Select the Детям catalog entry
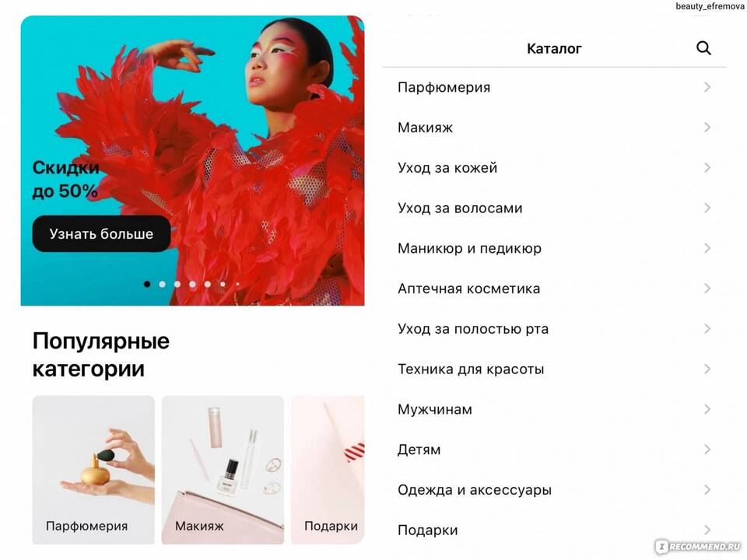 pos(554,450)
